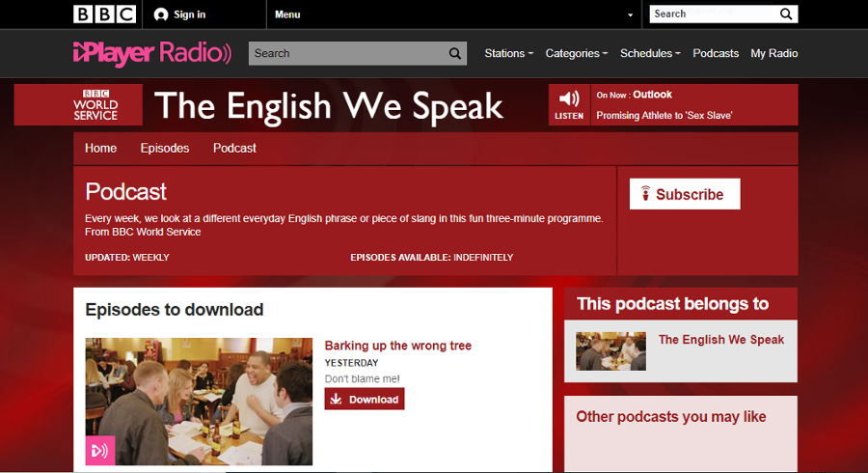Click 'EPISODES AVAILABLE: INDEFINITELY' text
This screenshot has width=868, height=473.
(432, 257)
